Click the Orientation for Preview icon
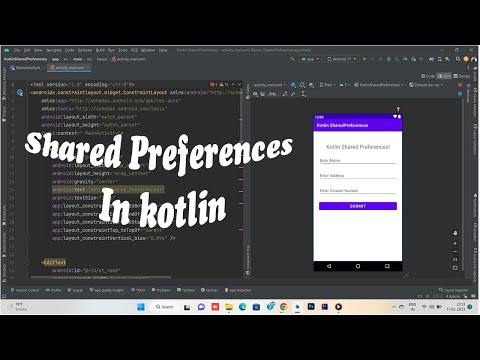The width and height of the screenshot is (480, 360). 302,85
